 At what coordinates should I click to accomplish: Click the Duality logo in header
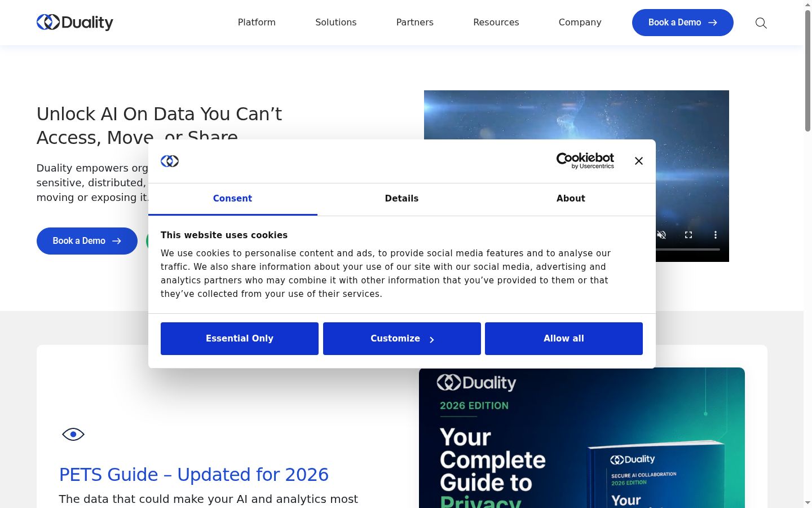[75, 22]
